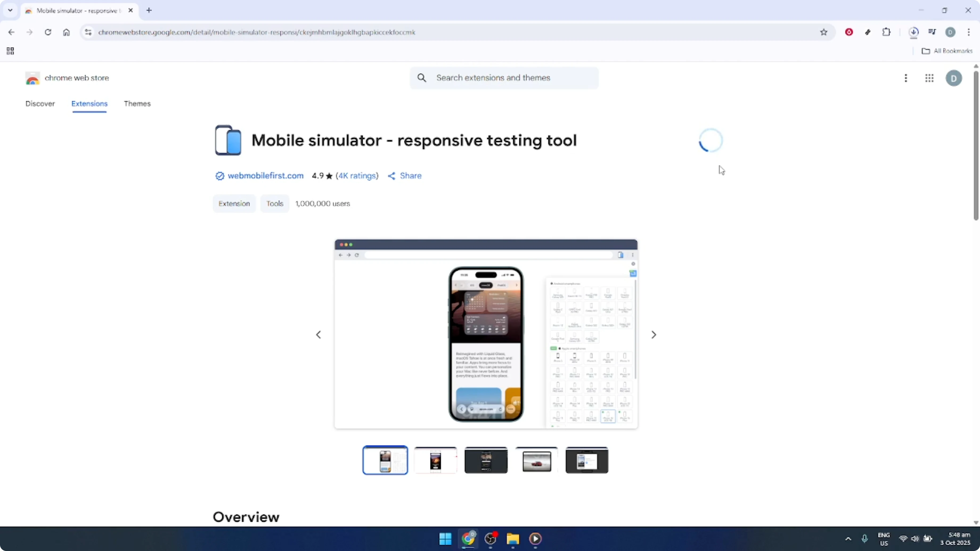Open the webmobilefirst.com publisher link

tap(265, 175)
